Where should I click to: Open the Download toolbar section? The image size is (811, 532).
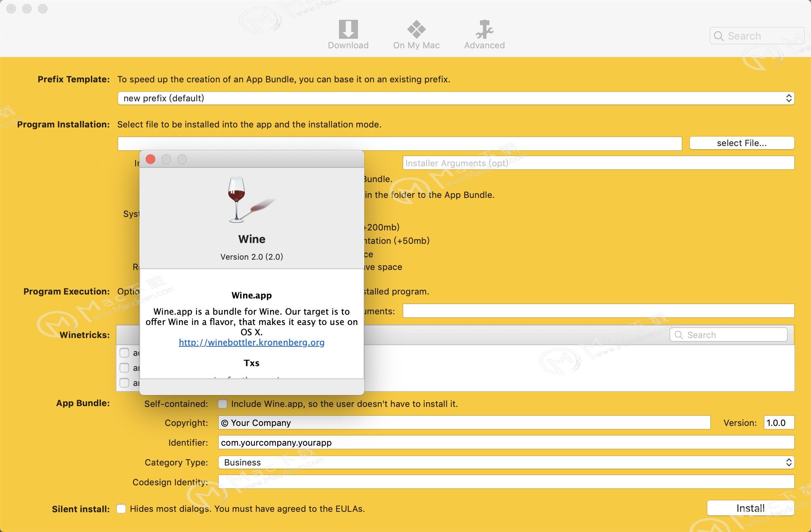click(348, 34)
